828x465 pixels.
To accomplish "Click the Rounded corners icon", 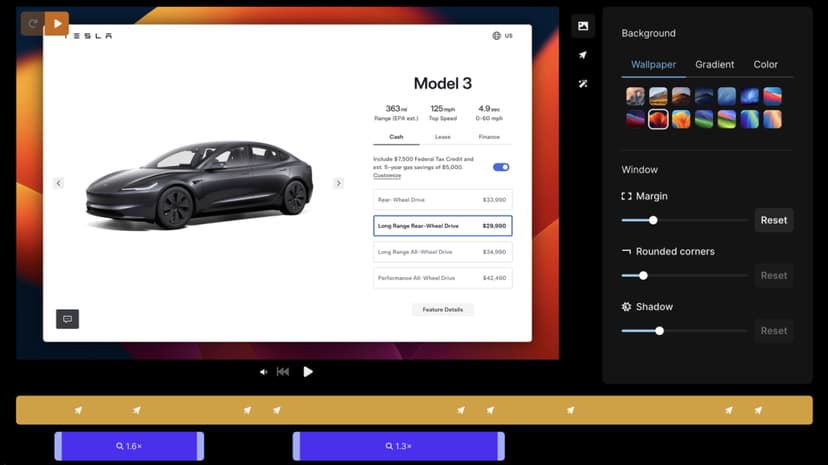I will 626,252.
